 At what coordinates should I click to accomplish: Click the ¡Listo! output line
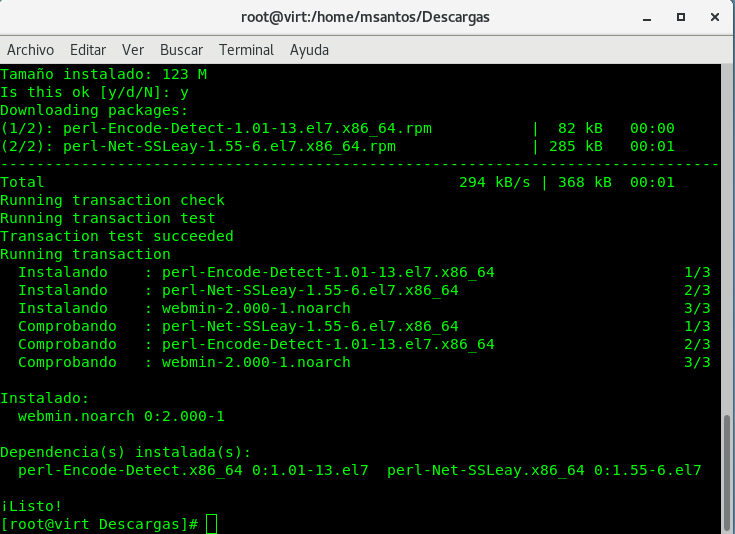pyautogui.click(x=32, y=506)
